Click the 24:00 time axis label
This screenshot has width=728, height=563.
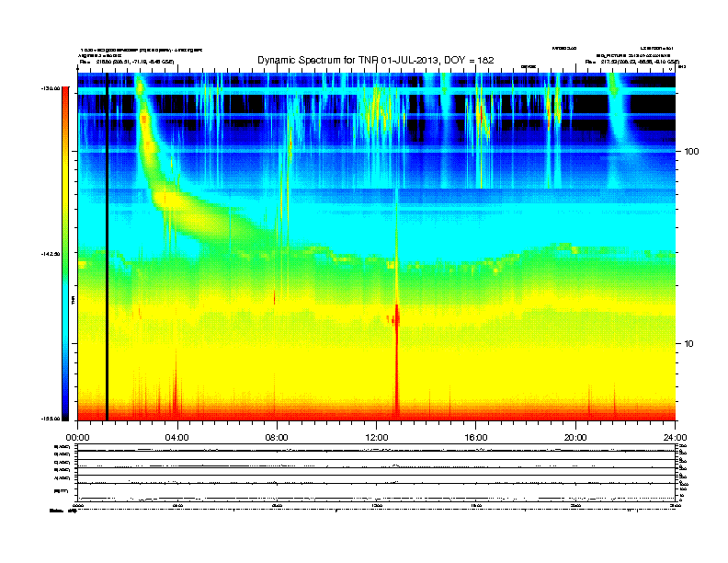675,438
